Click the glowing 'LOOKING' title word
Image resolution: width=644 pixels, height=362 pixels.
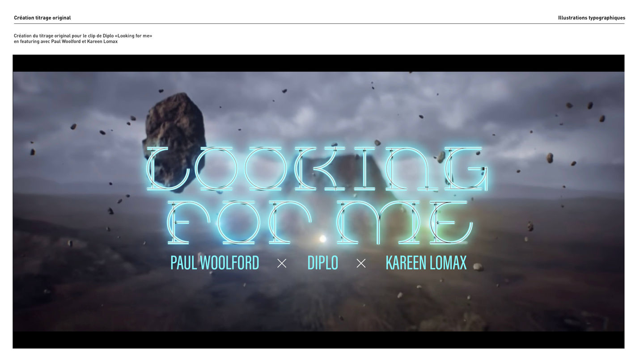coord(317,168)
